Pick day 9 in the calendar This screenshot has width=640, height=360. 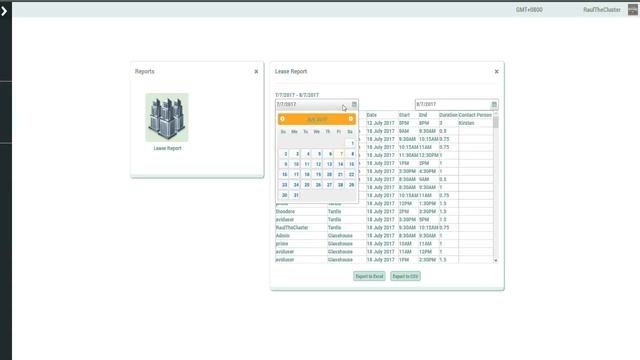point(284,164)
